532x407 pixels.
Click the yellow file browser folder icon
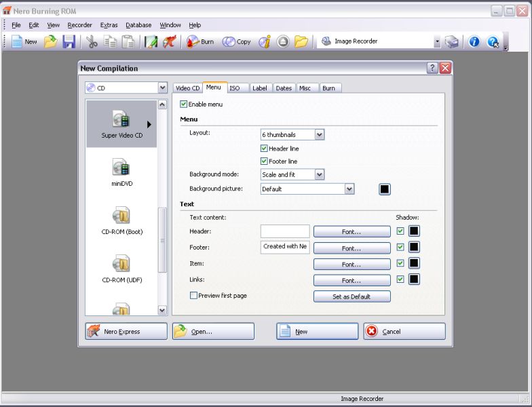pyautogui.click(x=301, y=42)
